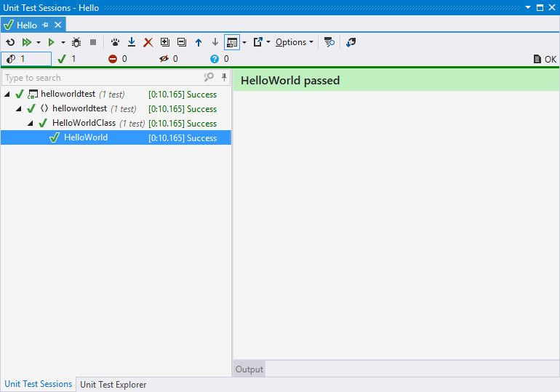The height and width of the screenshot is (392, 560).
Task: Open the Run Tests dropdown arrow
Action: [61, 43]
